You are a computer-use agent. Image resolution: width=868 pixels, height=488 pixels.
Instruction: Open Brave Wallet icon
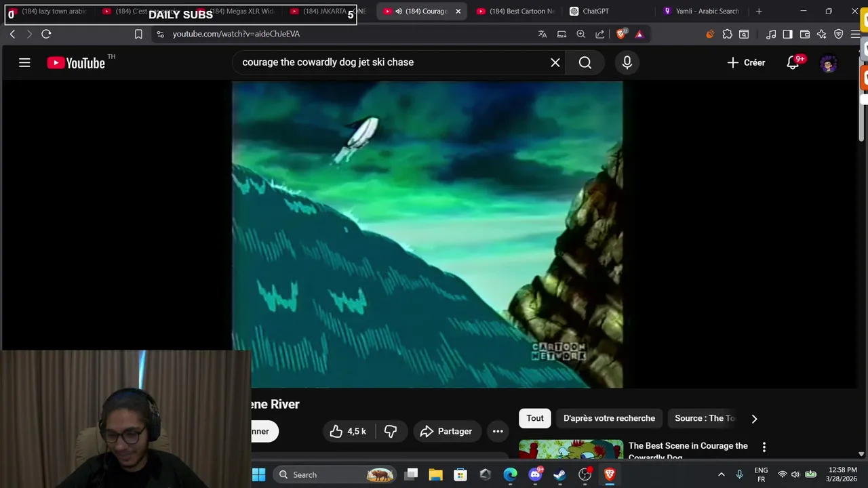tap(805, 34)
